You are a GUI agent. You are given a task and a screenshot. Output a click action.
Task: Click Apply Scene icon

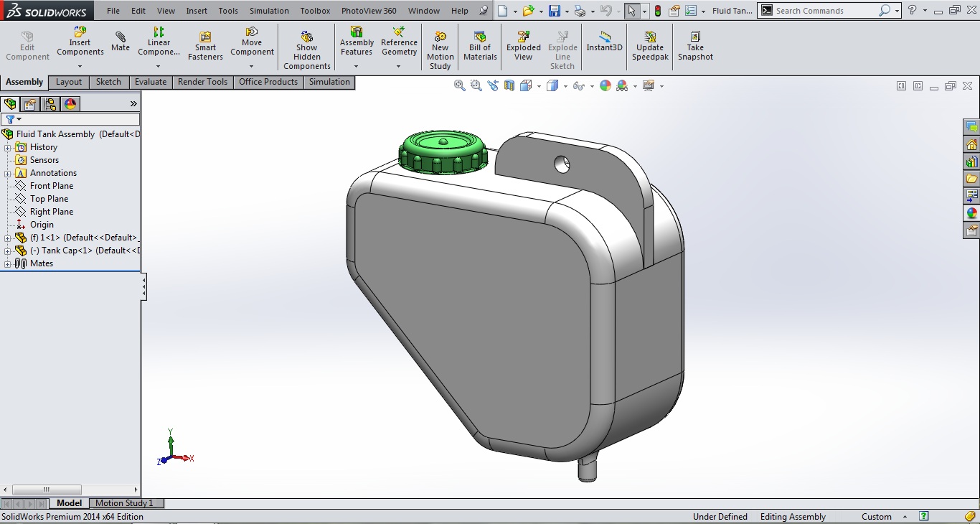[622, 85]
